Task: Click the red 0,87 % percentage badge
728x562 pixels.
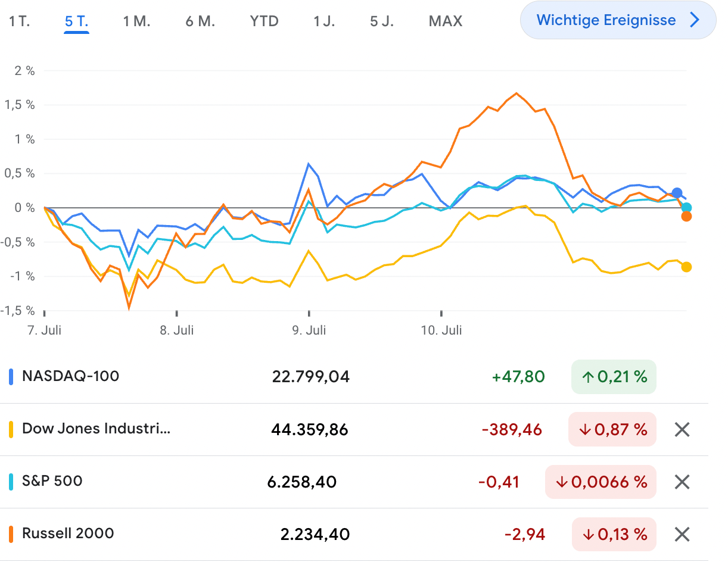Action: [612, 429]
